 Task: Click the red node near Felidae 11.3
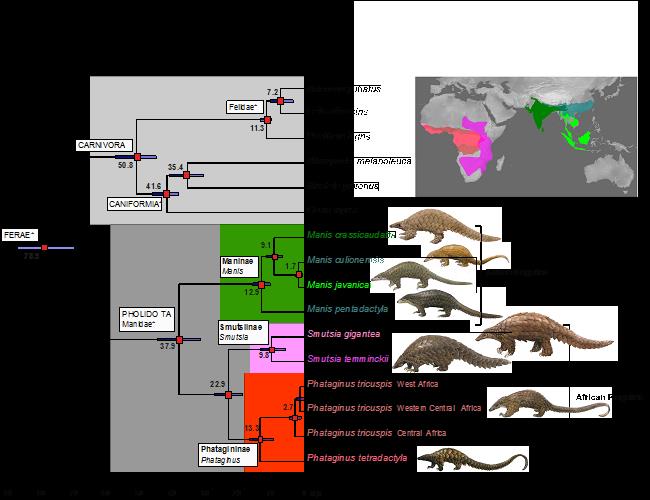coord(267,120)
